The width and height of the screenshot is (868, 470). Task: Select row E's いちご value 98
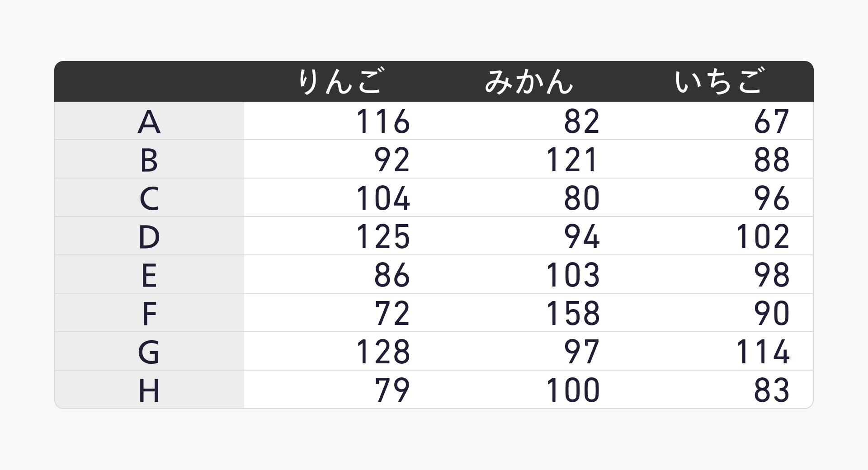(x=771, y=275)
